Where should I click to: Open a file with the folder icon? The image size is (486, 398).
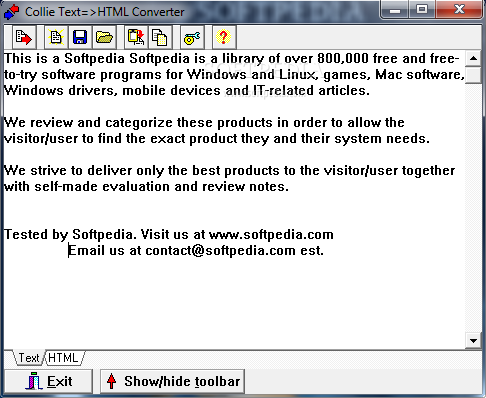(x=104, y=37)
